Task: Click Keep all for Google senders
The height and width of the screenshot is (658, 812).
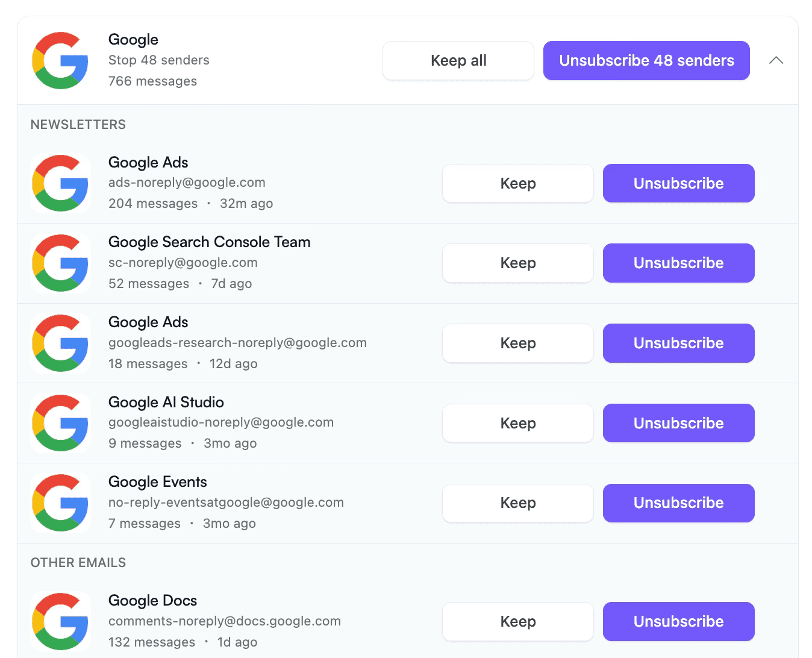Action: point(458,60)
